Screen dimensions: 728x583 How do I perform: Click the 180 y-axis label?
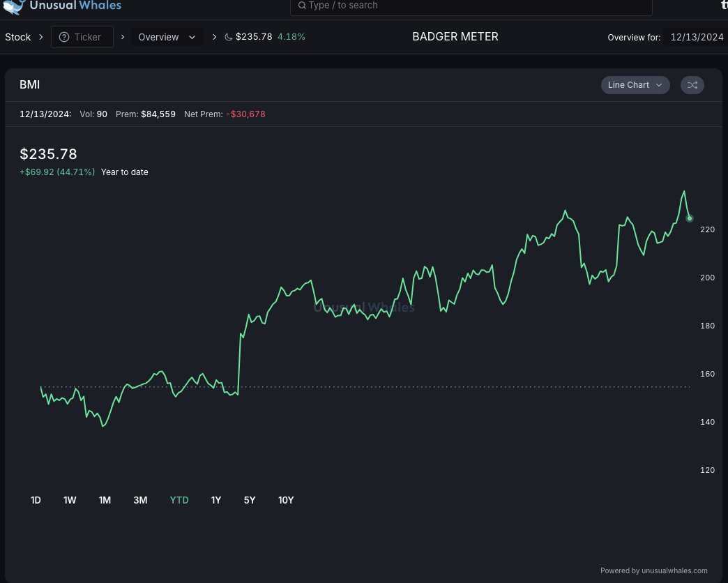pos(707,326)
